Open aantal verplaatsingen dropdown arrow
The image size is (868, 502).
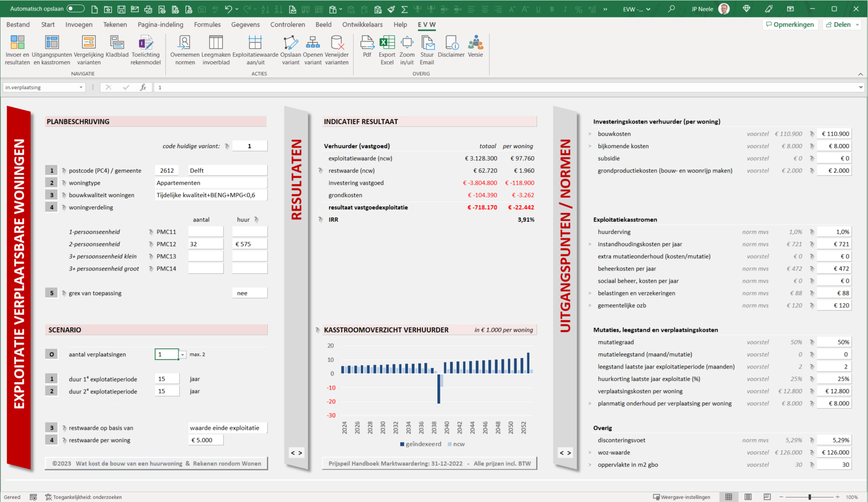pos(182,354)
